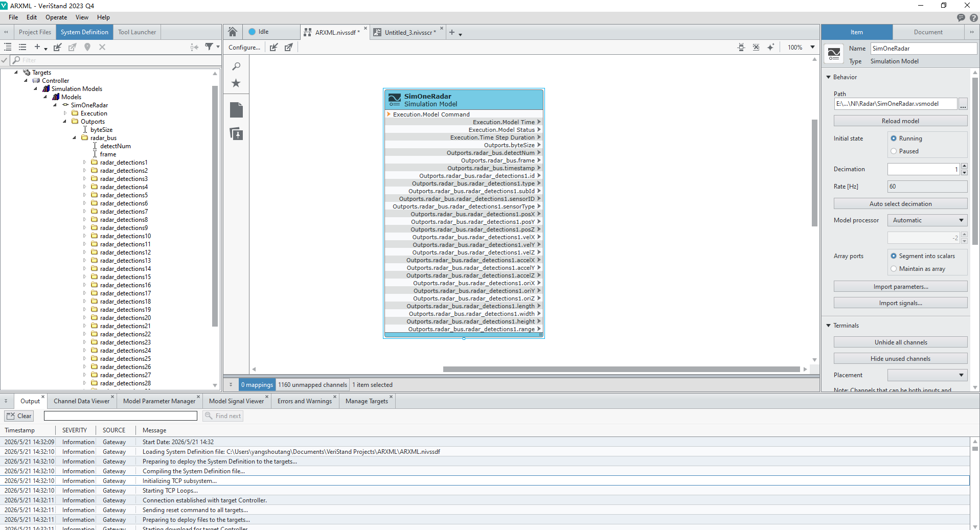Screen dimensions: 980x530
Task: Close the Channel Data Viewer tab
Action: [112, 397]
